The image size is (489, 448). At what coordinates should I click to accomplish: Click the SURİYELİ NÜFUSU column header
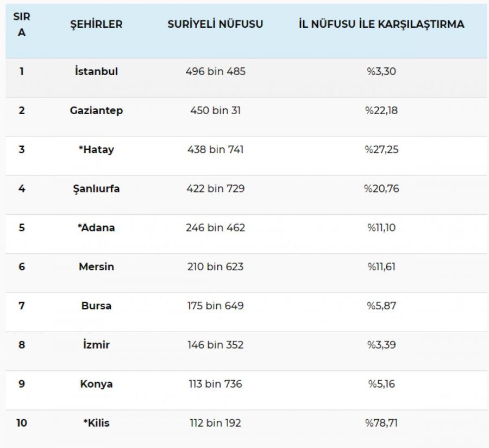click(x=215, y=24)
